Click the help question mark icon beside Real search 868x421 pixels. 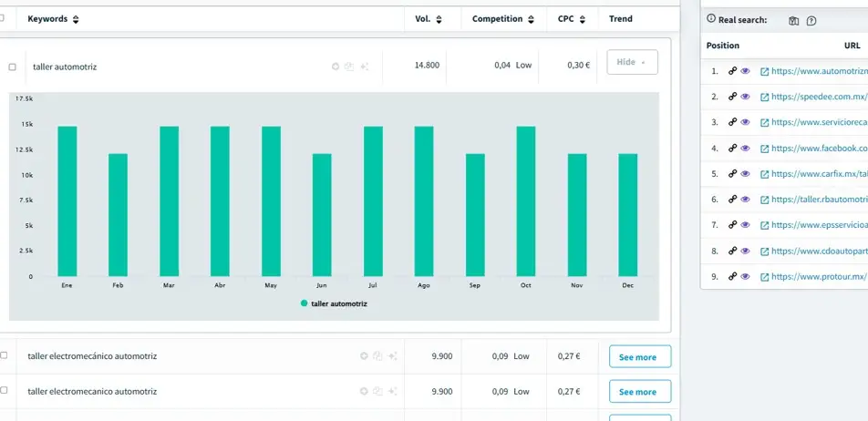coord(811,21)
